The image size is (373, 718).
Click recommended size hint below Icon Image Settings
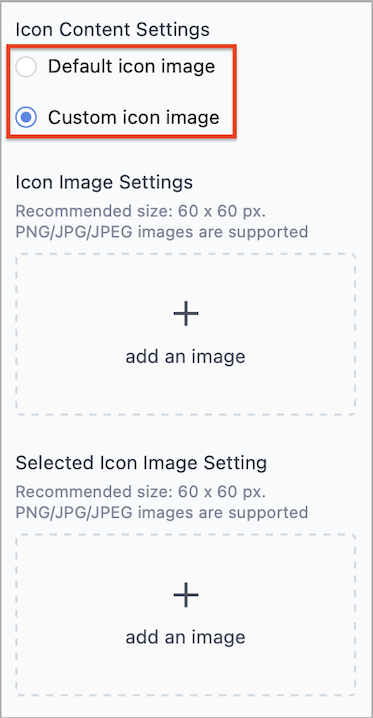point(141,212)
